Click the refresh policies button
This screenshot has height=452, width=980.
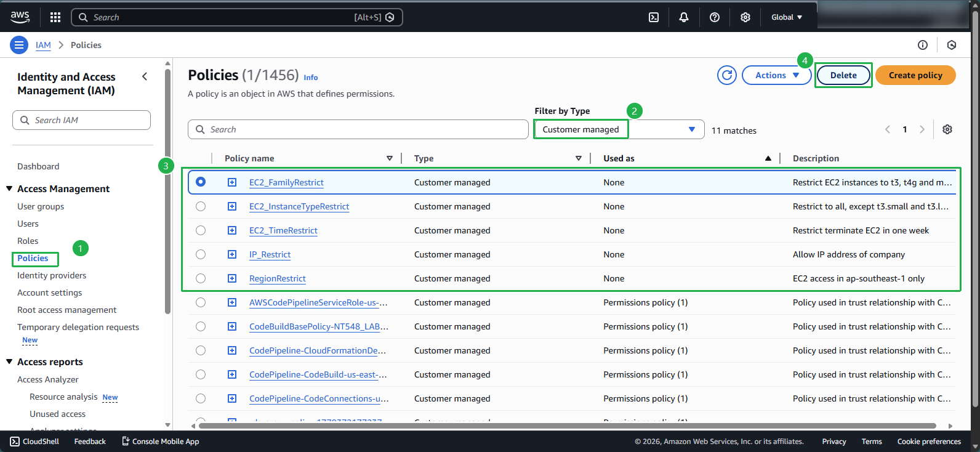click(x=727, y=75)
